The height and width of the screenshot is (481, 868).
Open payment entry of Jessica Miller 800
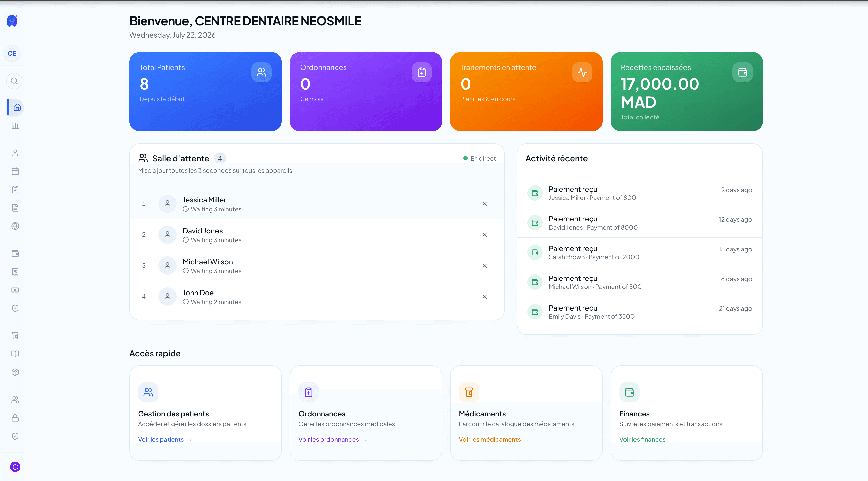pyautogui.click(x=640, y=193)
